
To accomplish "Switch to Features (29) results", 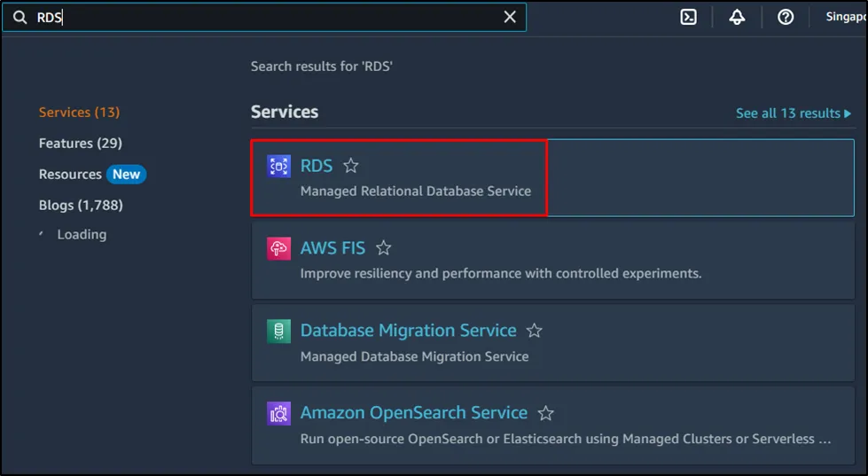I will 81,144.
